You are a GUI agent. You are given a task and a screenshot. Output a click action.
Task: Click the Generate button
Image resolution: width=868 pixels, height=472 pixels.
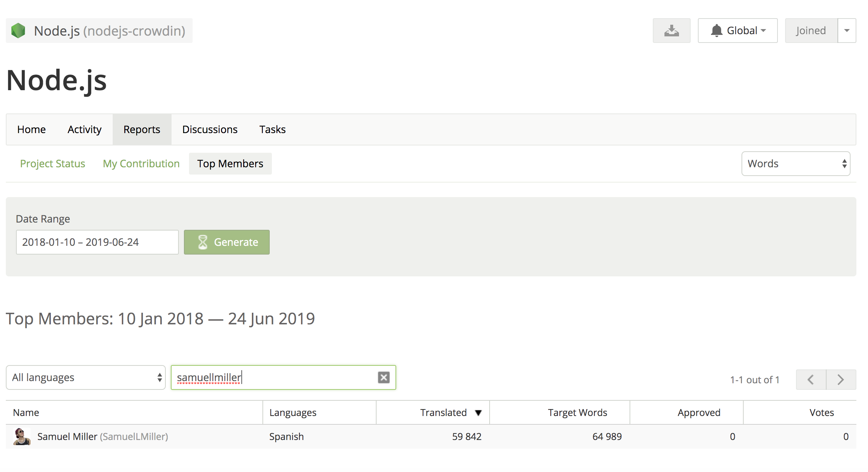226,242
